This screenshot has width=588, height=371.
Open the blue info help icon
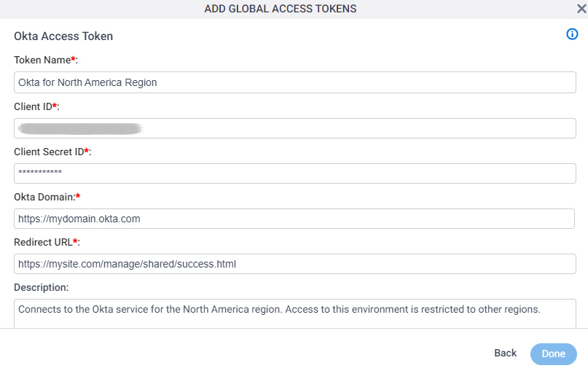click(x=572, y=34)
